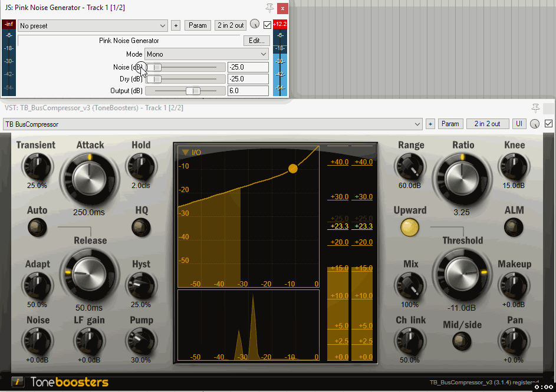The height and width of the screenshot is (392, 556).
Task: Click the Output (dB) value field 6.0
Action: pos(248,91)
